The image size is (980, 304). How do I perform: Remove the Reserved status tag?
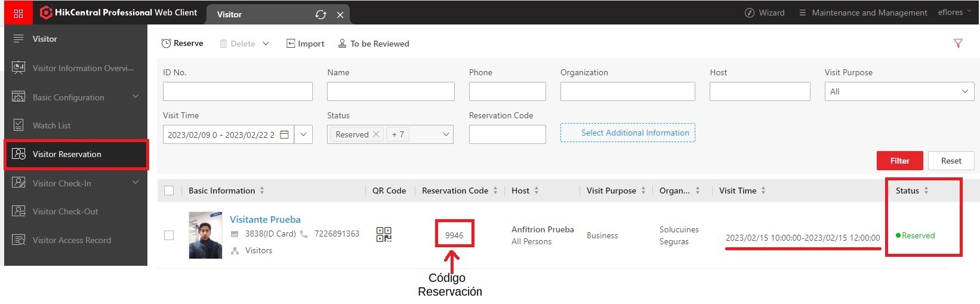click(x=376, y=134)
